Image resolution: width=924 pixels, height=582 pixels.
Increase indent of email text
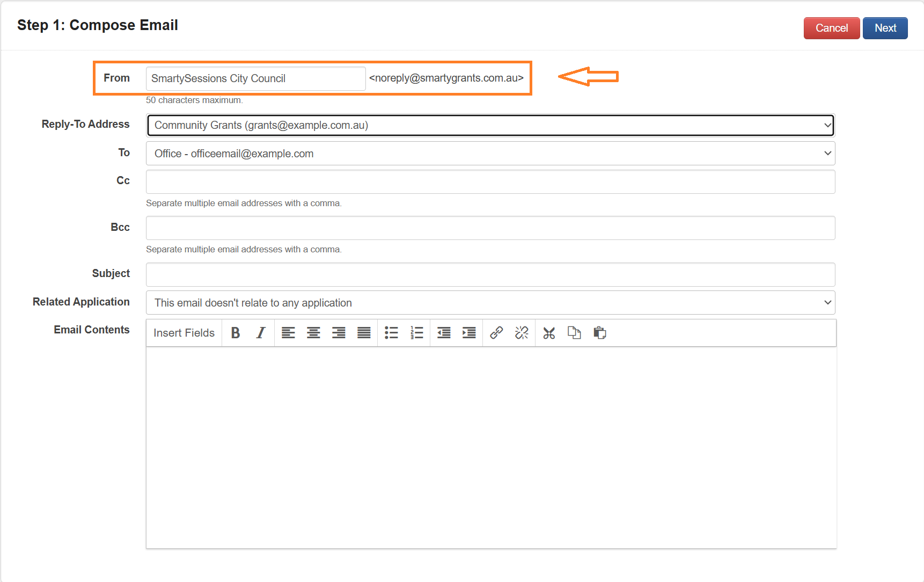[x=469, y=333]
